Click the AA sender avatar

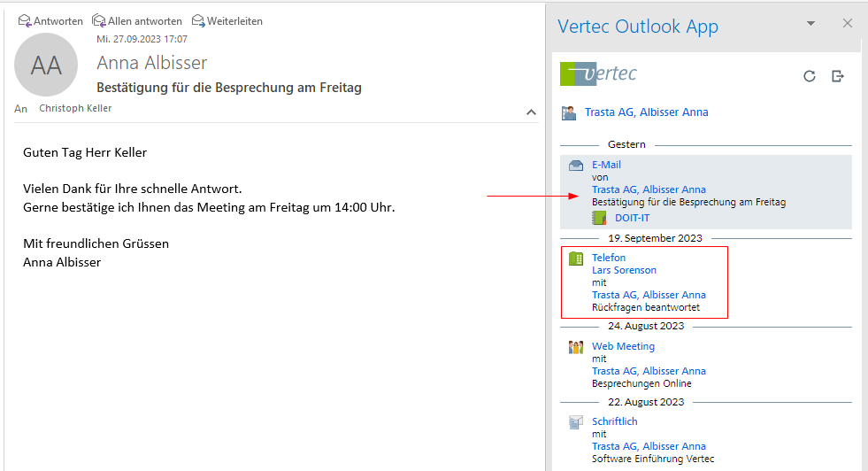coord(46,65)
